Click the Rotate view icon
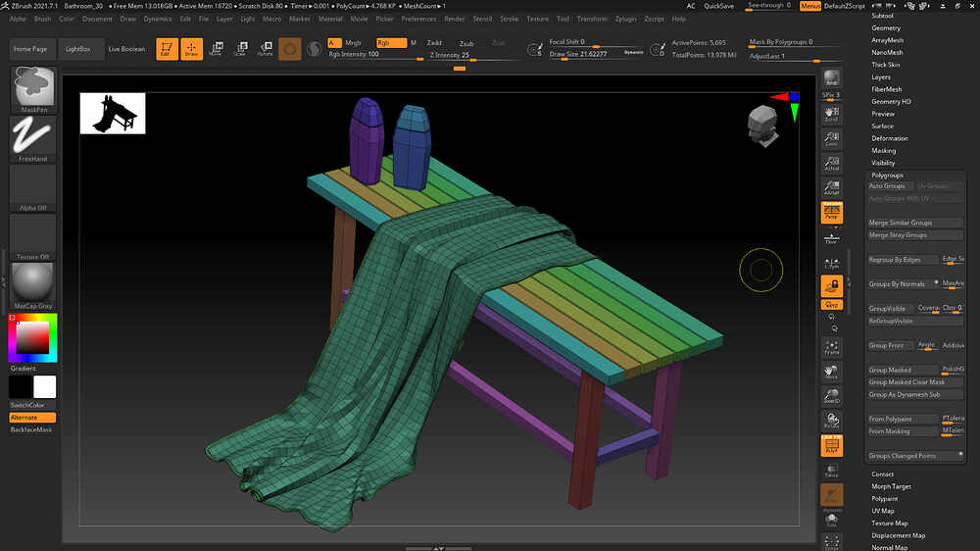 (x=831, y=421)
